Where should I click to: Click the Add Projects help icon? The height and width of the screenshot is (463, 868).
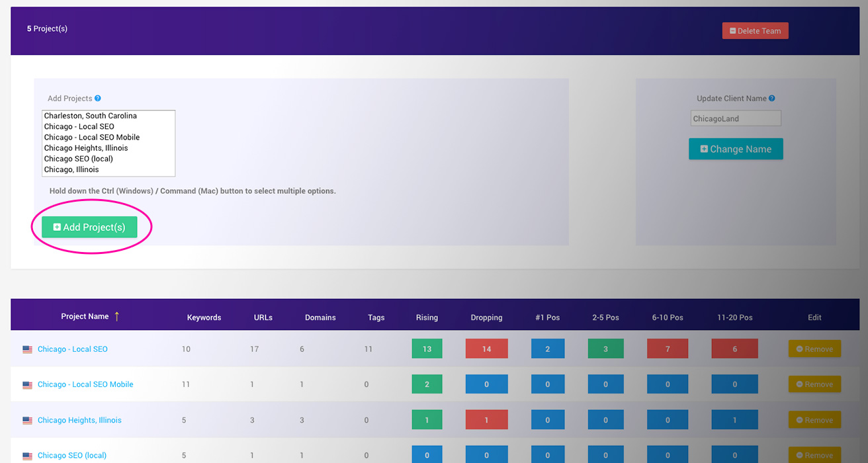(98, 99)
